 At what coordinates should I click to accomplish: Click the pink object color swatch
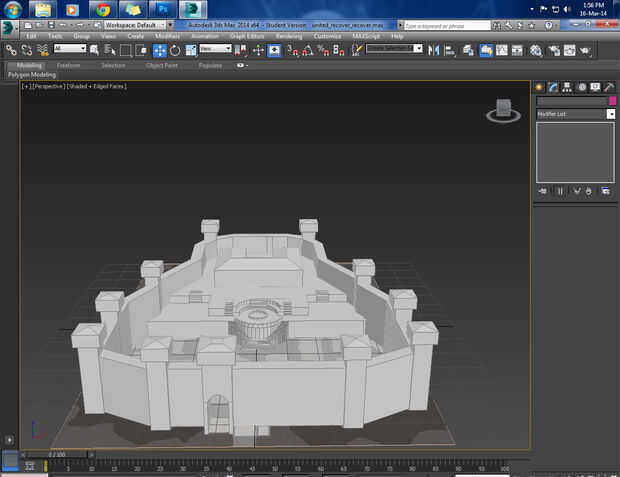coord(612,101)
